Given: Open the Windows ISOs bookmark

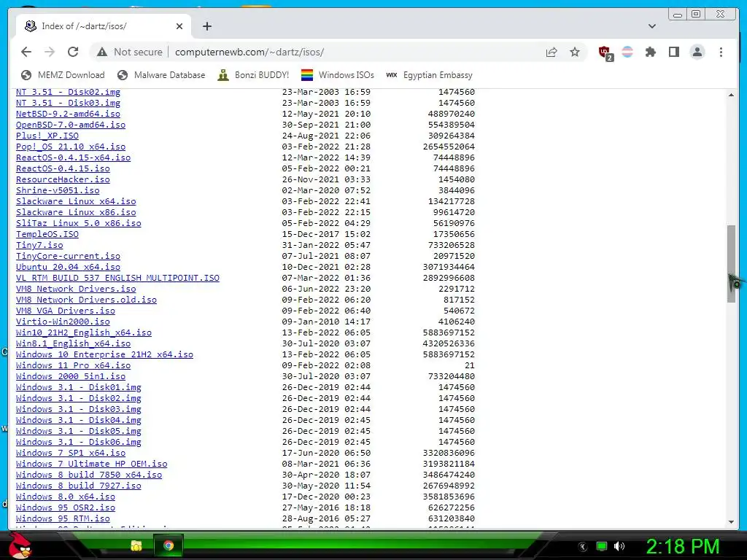Looking at the screenshot, I should (x=337, y=75).
